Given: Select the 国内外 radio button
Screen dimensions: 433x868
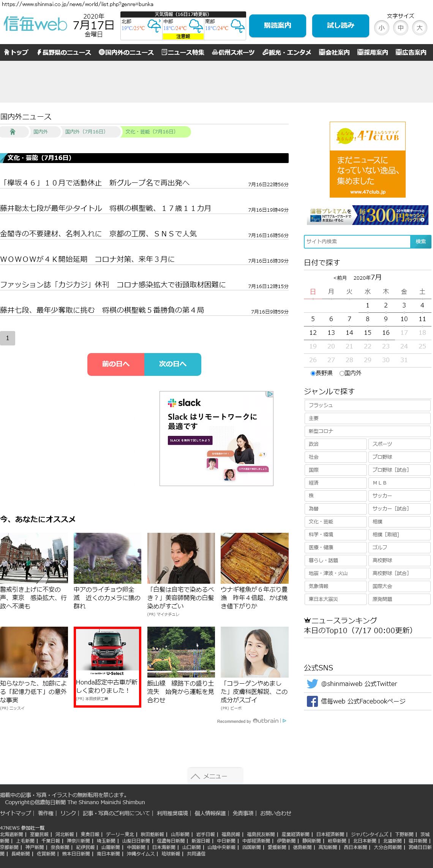Looking at the screenshot, I should (342, 373).
